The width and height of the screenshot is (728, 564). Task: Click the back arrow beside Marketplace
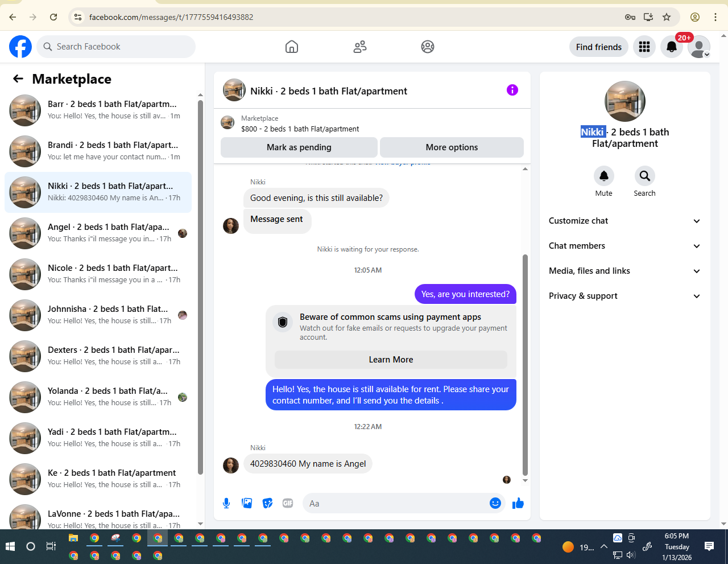tap(18, 79)
